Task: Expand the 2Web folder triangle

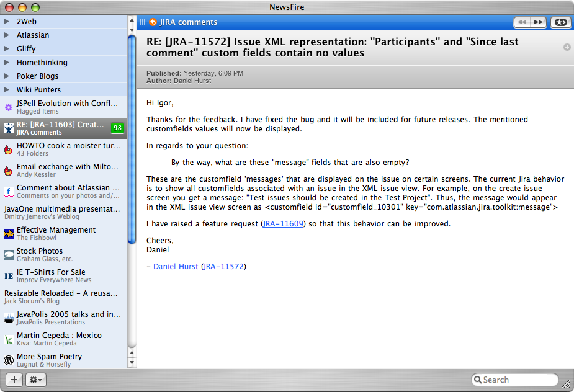Action: 6,21
